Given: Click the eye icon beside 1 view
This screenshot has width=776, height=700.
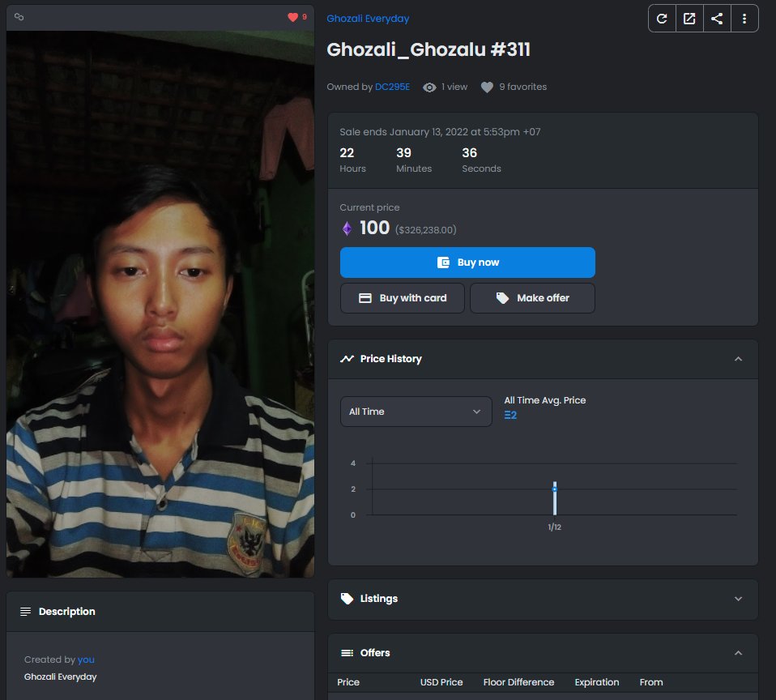Looking at the screenshot, I should pos(429,87).
